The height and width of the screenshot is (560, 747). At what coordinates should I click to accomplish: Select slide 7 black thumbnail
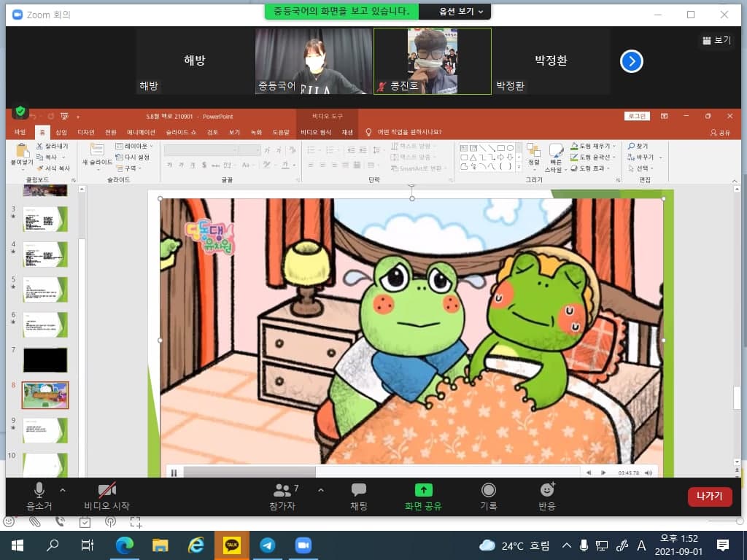[45, 359]
